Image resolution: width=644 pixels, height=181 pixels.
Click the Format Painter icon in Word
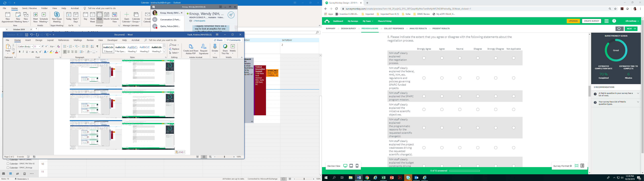pos(13,53)
